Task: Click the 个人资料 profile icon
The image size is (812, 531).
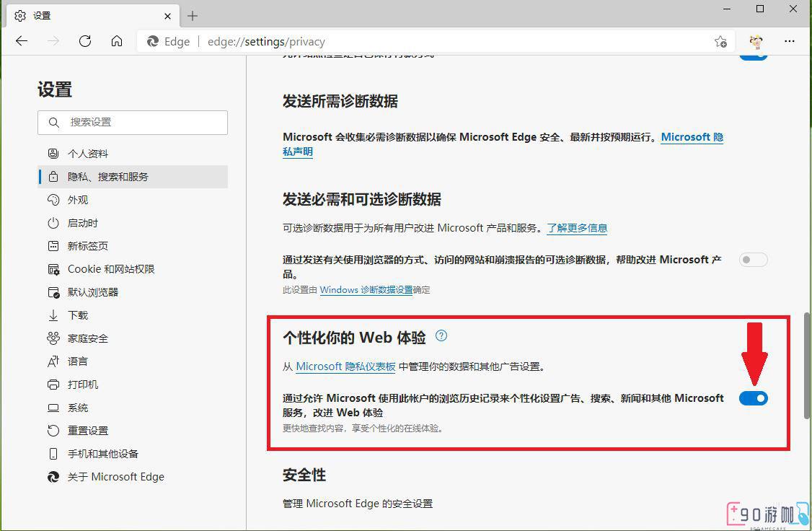Action: coord(53,154)
